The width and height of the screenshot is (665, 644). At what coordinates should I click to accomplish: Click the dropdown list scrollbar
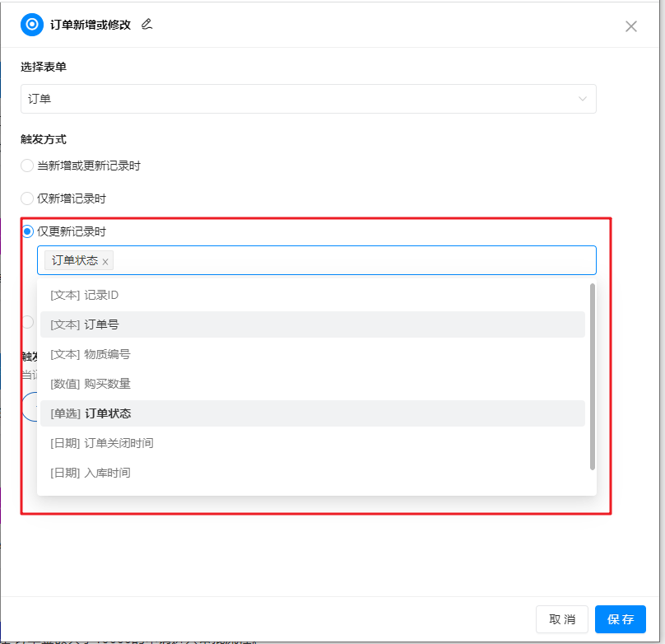[592, 376]
